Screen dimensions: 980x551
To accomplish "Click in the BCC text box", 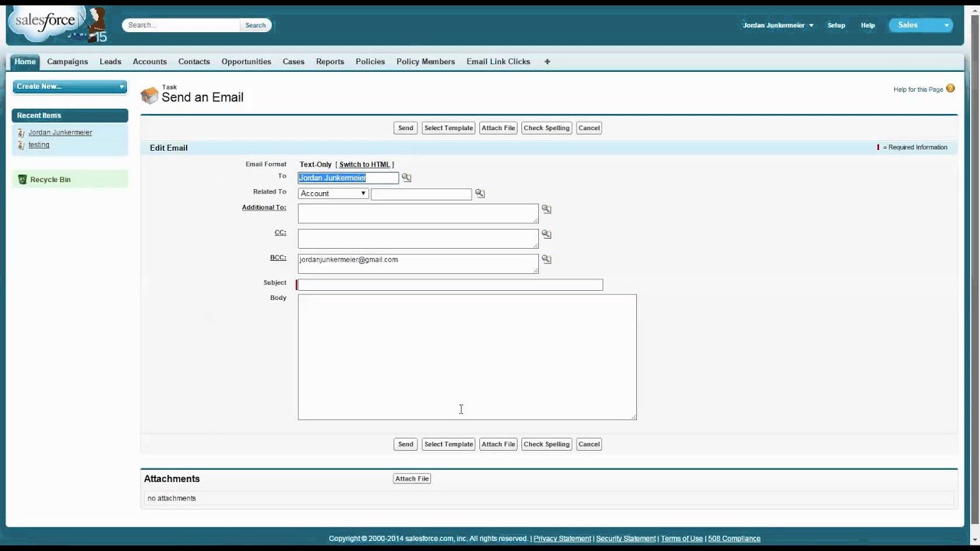I will click(418, 263).
